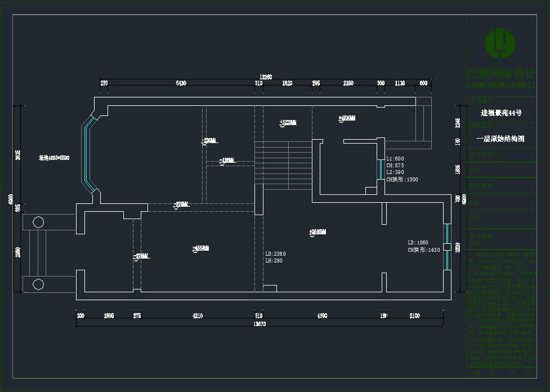
Task: Click the cyan bay window on left wall
Action: click(87, 153)
